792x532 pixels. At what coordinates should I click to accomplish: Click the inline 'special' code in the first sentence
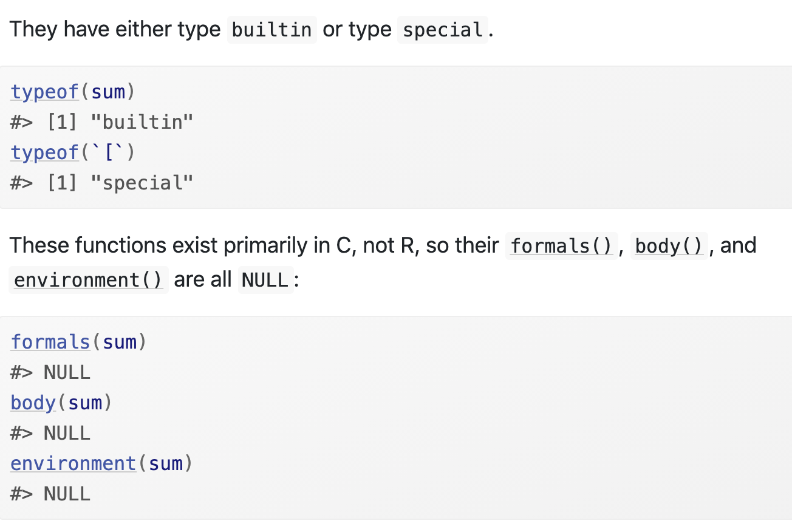coord(442,30)
